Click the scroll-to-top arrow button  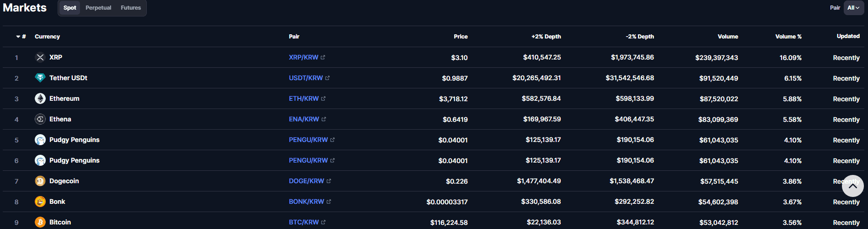pyautogui.click(x=852, y=186)
